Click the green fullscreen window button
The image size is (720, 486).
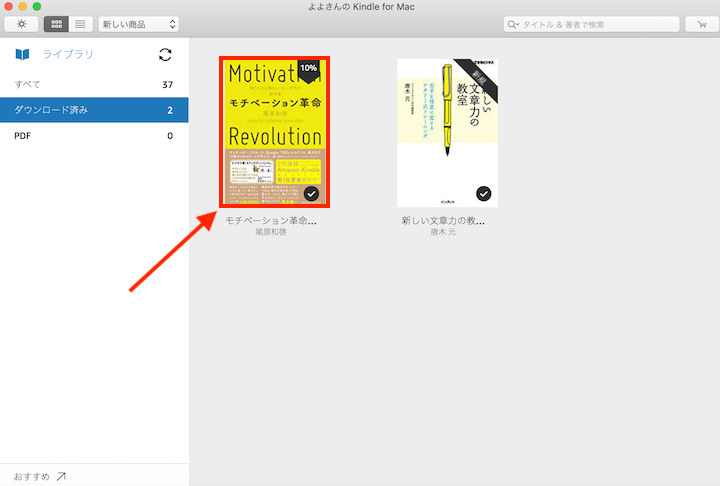[x=37, y=6]
